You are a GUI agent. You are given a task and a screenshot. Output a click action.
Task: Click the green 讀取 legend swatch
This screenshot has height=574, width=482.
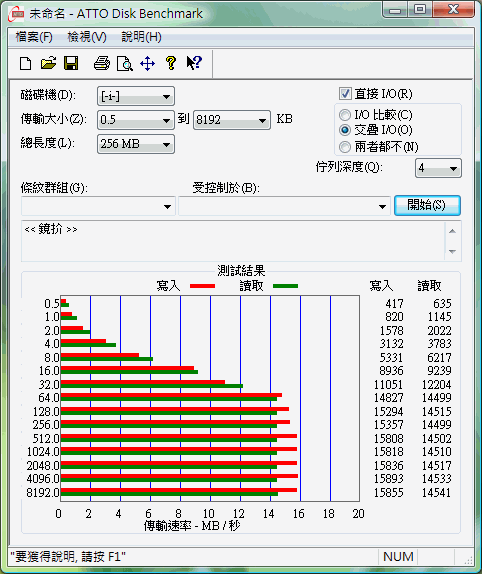(x=285, y=286)
